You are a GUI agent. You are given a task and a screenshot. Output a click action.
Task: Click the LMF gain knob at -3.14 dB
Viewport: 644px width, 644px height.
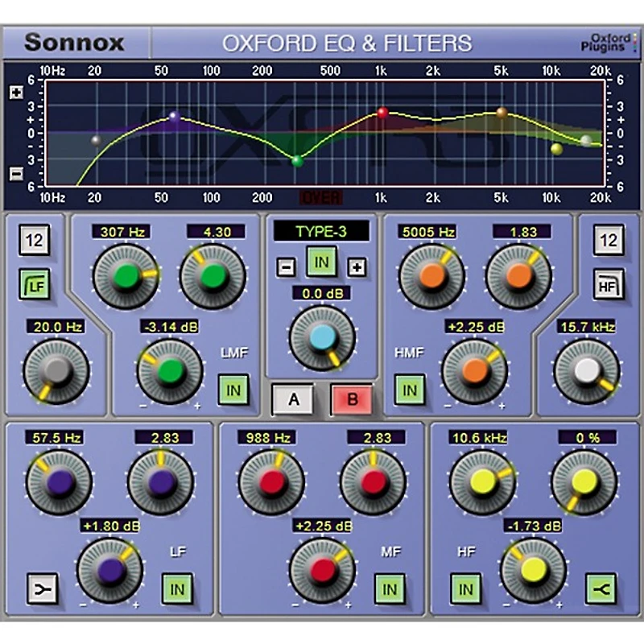coord(170,371)
